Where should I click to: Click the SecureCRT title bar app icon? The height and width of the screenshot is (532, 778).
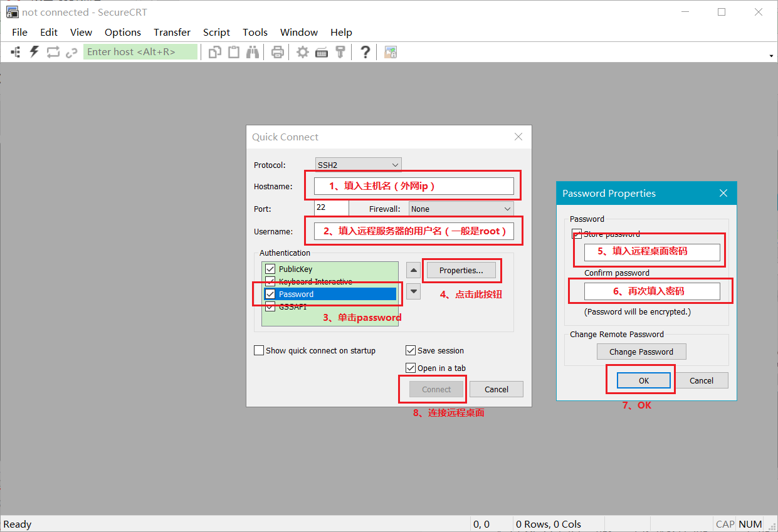click(x=12, y=12)
